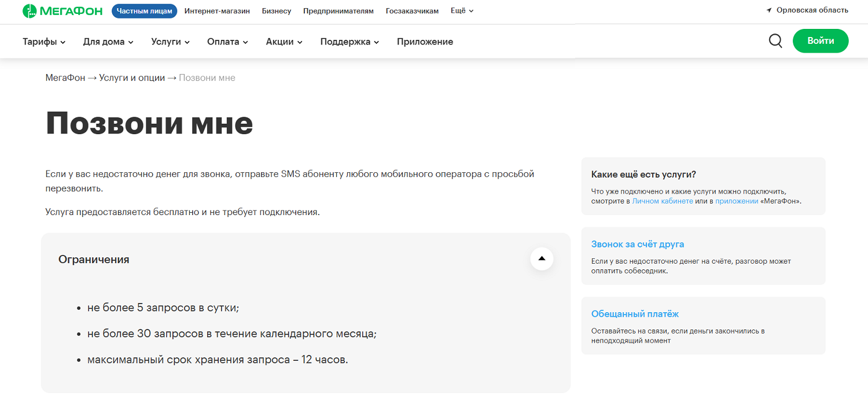Select the Частным лицам tab
Image resolution: width=868 pixels, height=407 pixels.
pos(144,11)
